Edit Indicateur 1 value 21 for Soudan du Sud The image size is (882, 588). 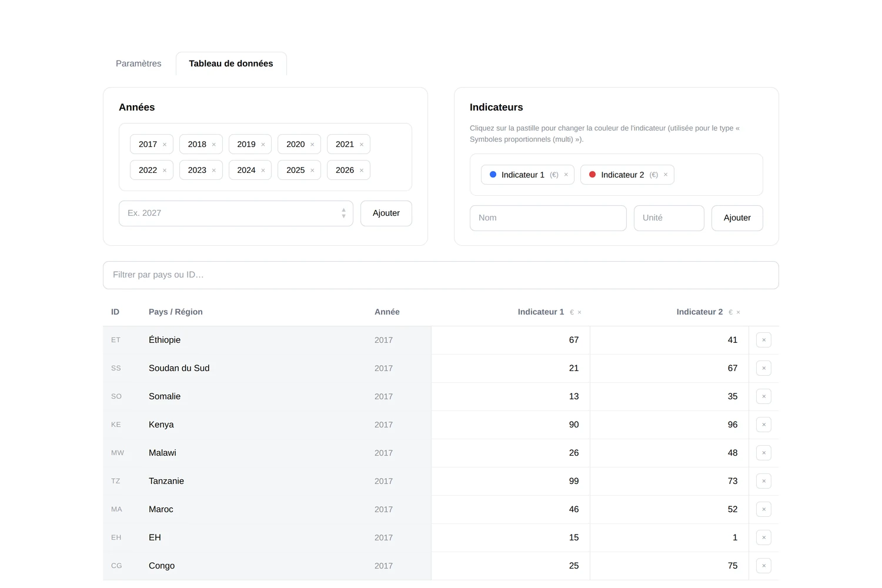point(510,369)
